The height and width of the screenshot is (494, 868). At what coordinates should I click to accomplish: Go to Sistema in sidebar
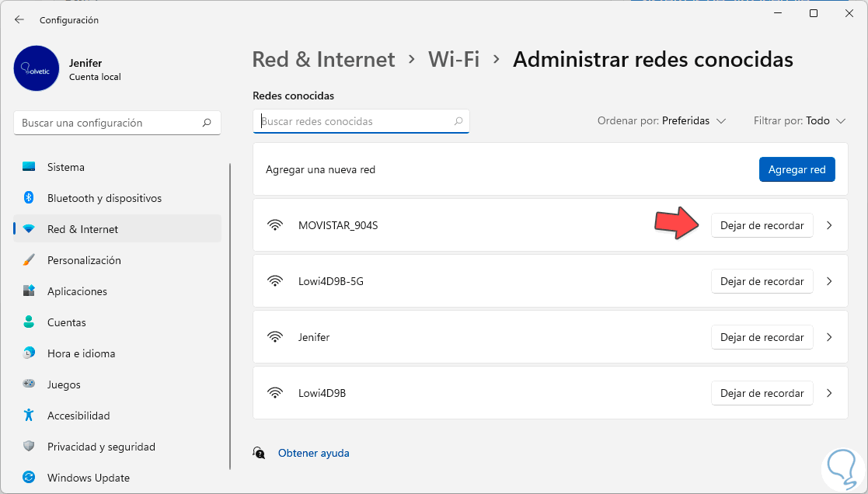point(66,167)
